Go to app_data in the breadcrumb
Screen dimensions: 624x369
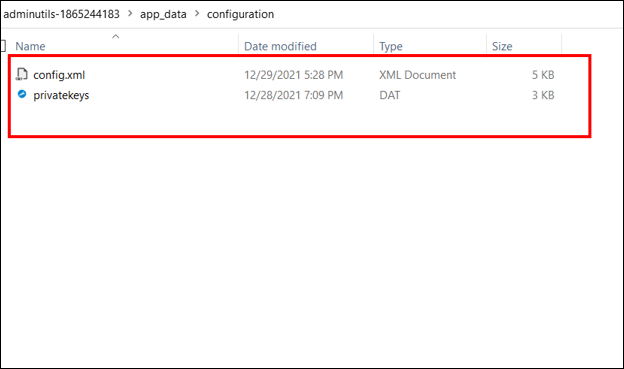163,14
